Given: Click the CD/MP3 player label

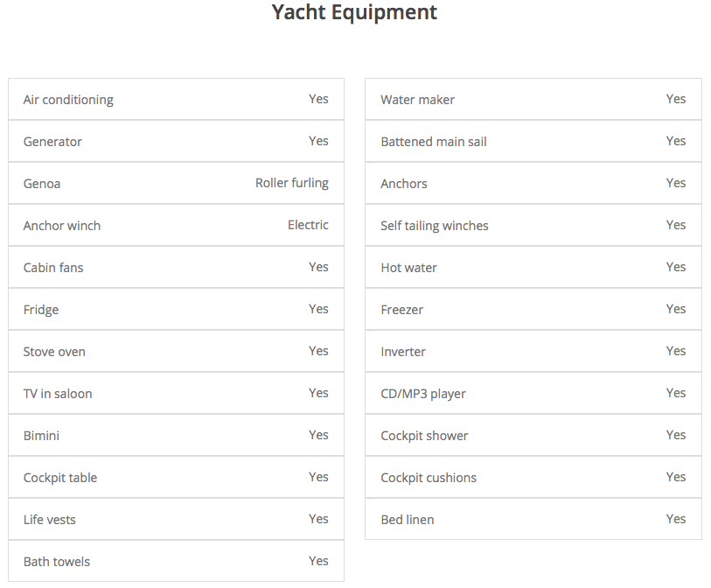Looking at the screenshot, I should pos(423,394).
